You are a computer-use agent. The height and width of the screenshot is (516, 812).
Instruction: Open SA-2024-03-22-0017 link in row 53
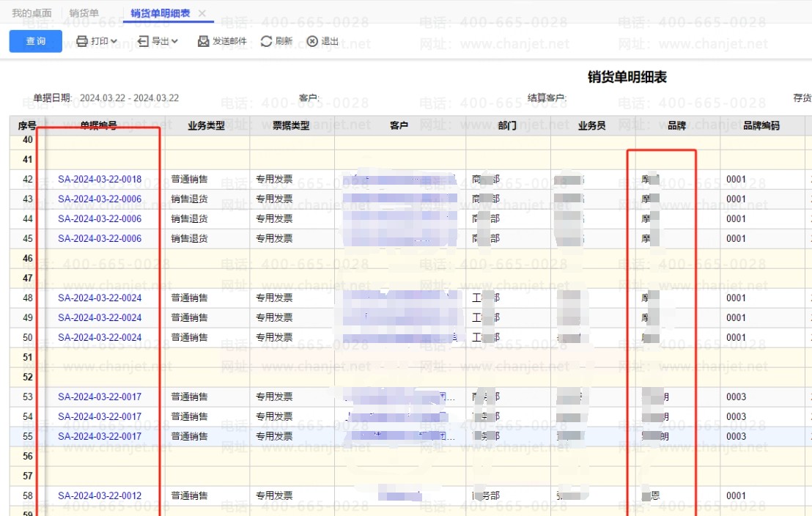coord(100,397)
